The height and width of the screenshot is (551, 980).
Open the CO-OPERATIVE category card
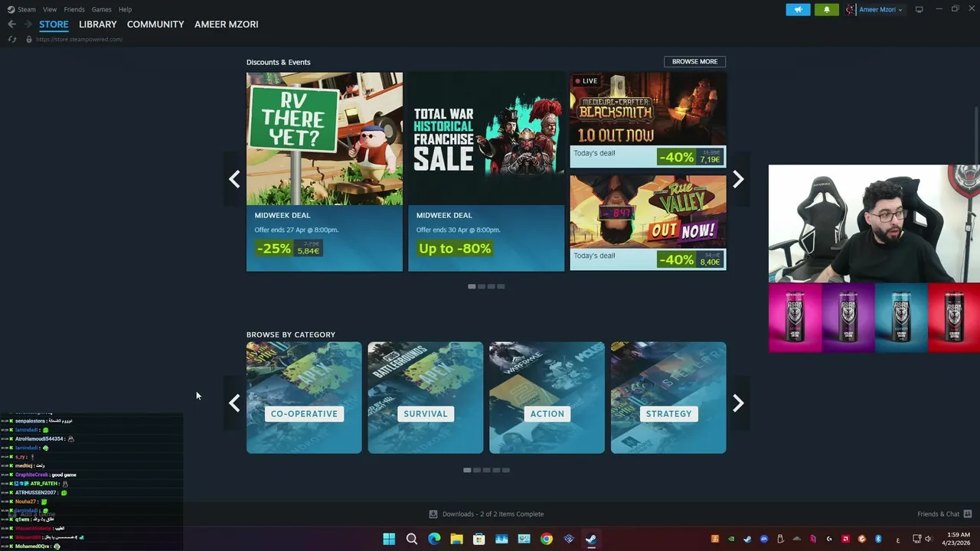304,398
